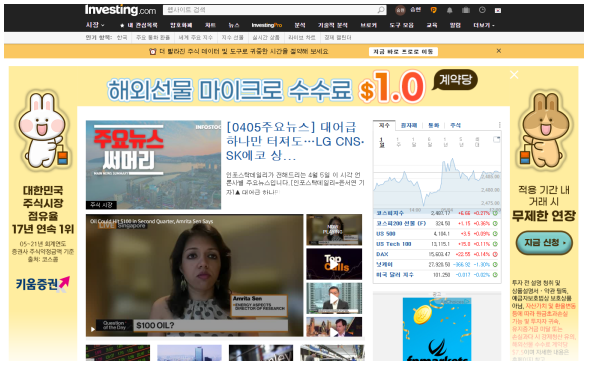The image size is (589, 372).
Task: Open the 코스피200 선물 (F) row
Action: (x=437, y=224)
